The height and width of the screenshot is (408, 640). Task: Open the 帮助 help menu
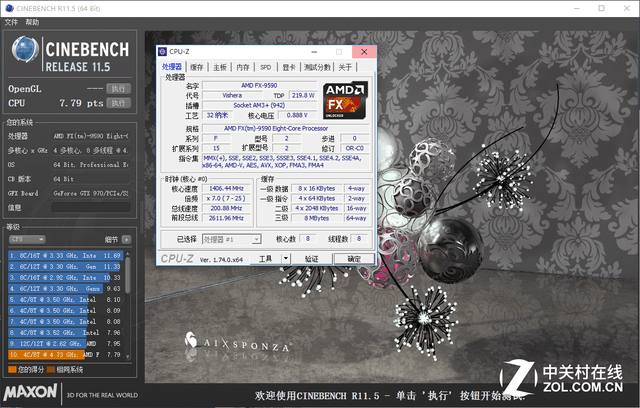point(33,21)
